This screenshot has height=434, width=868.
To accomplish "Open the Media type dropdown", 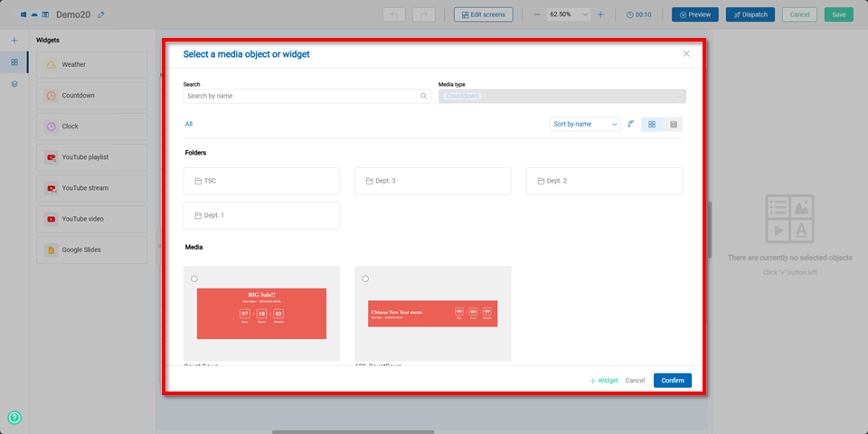I will click(561, 96).
